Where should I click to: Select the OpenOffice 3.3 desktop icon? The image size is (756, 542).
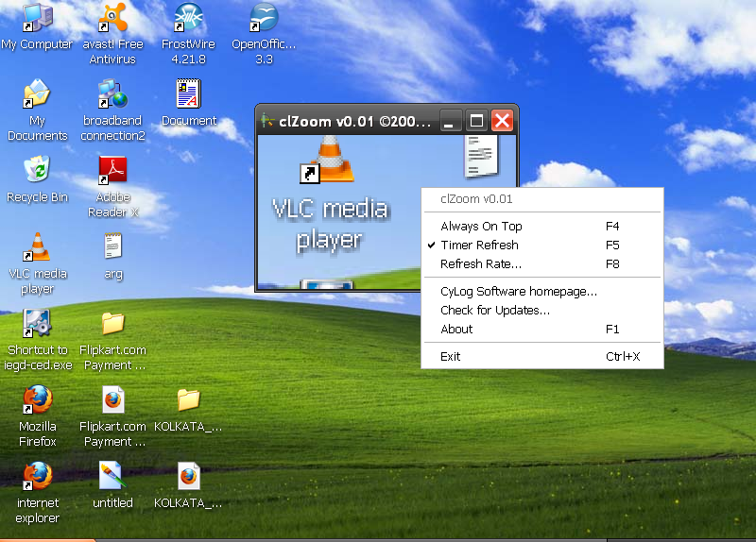tap(264, 19)
